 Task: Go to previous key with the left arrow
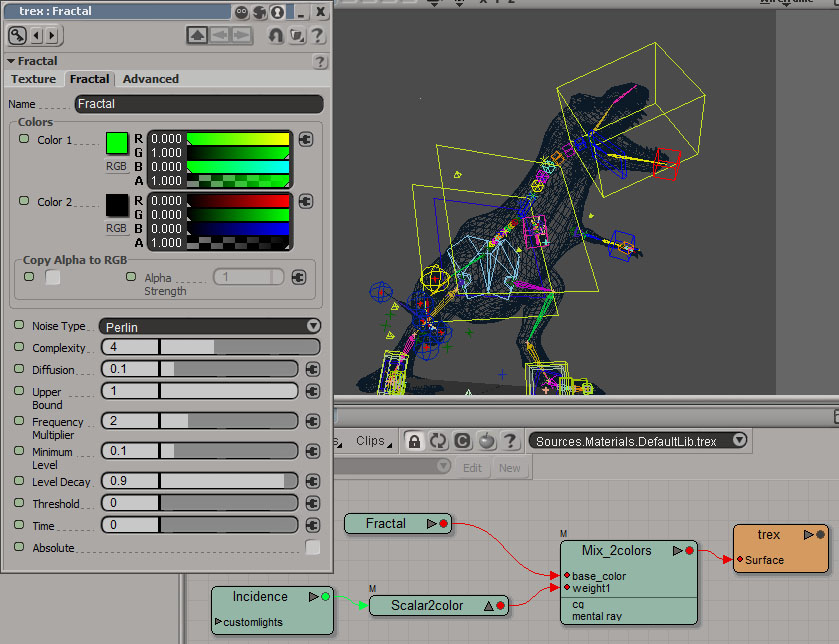click(x=36, y=36)
